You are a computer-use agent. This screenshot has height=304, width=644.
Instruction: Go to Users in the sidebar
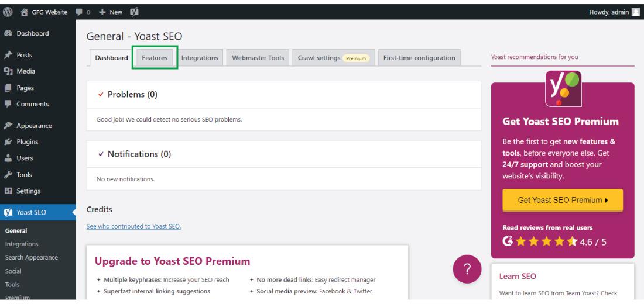pos(25,158)
